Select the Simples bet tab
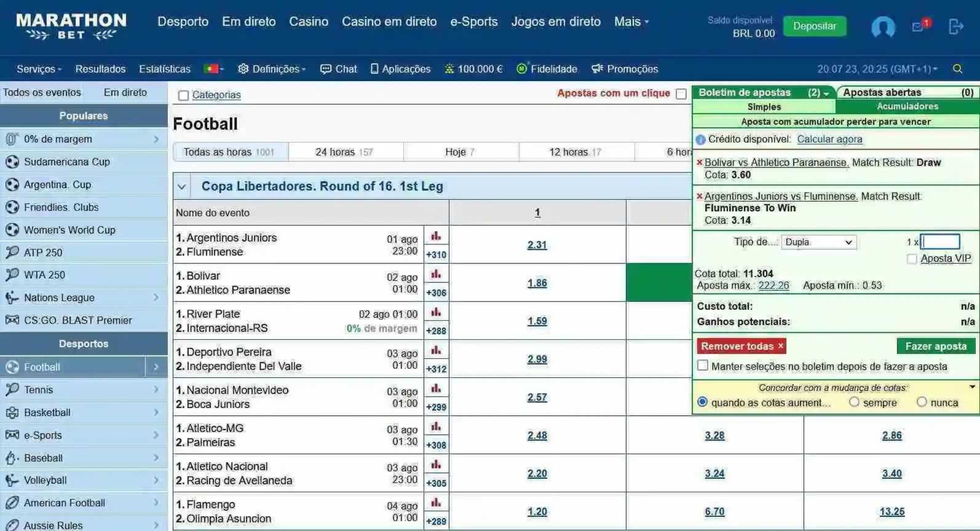Screen dimensions: 980x531 [764, 107]
